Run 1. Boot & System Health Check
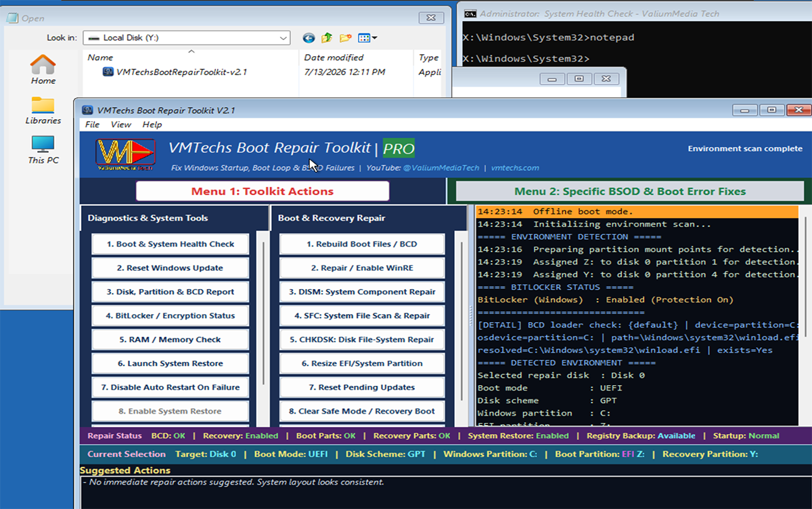The height and width of the screenshot is (509, 812). 171,244
